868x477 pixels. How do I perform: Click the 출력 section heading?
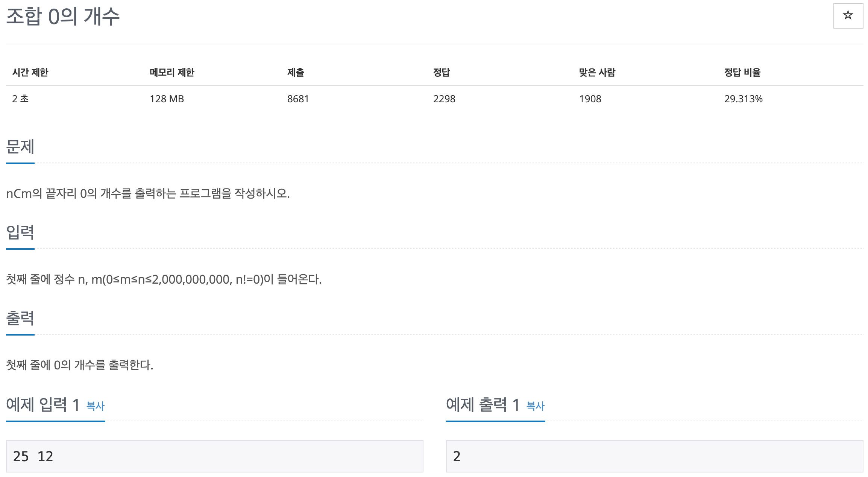[20, 318]
